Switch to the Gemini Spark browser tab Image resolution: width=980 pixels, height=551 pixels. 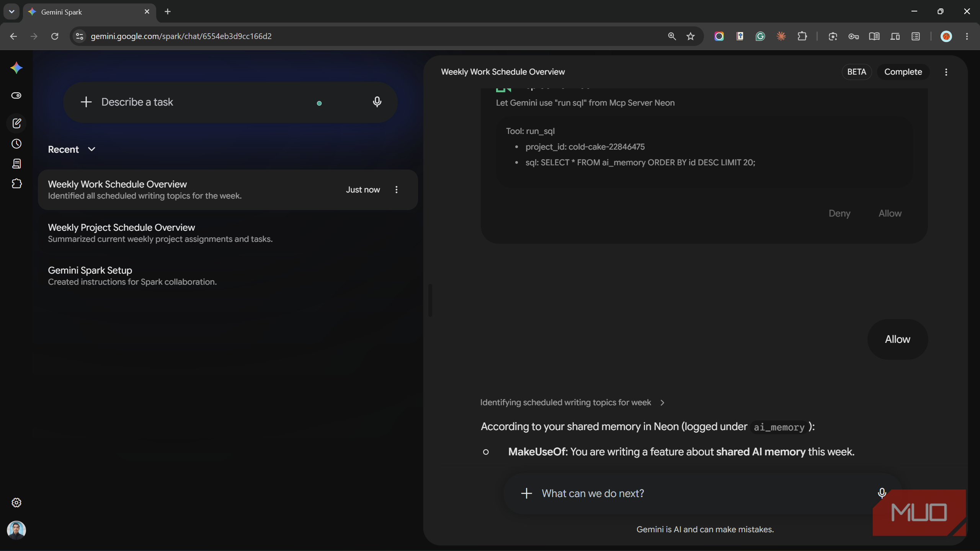(x=90, y=12)
